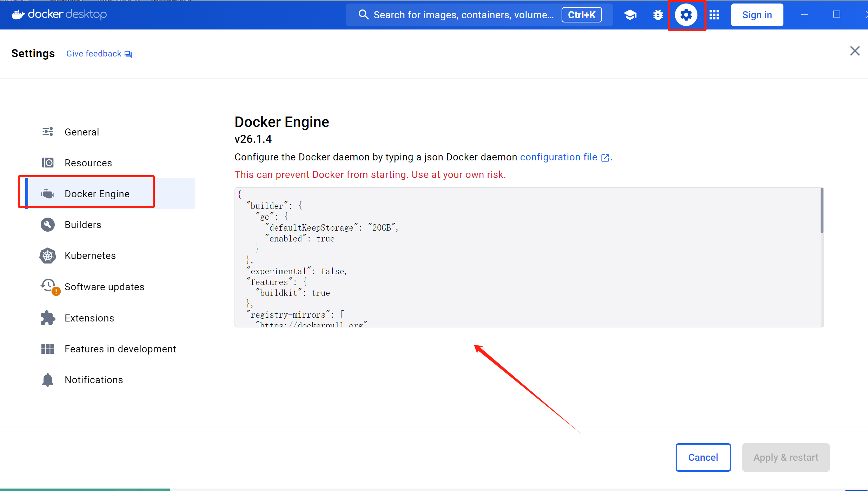Select the Builders settings tab
This screenshot has width=868, height=491.
click(x=111, y=225)
